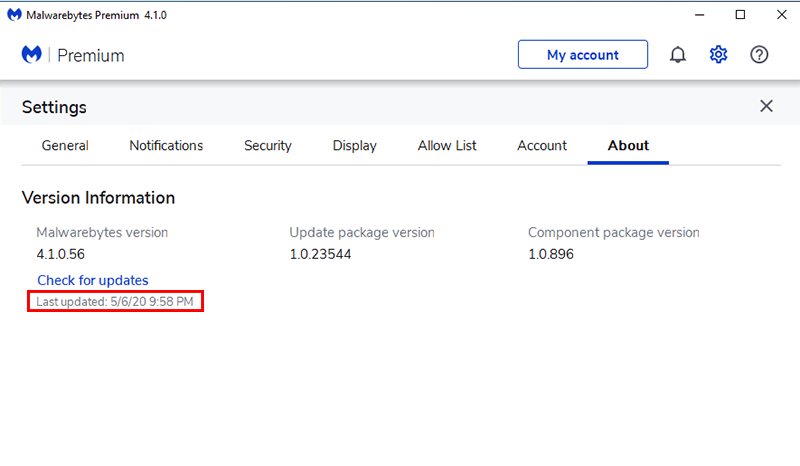Go to the Display tab
Viewport: 800px width, 466px height.
[x=355, y=146]
